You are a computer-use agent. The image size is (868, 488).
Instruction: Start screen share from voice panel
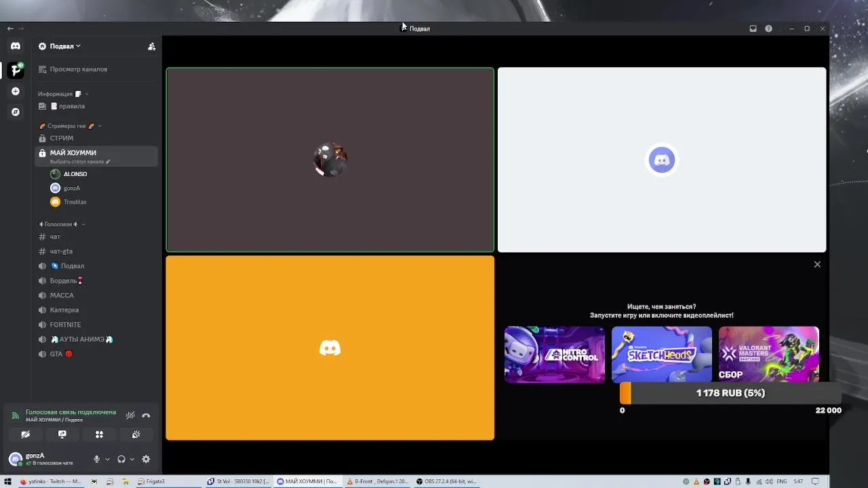[62, 434]
